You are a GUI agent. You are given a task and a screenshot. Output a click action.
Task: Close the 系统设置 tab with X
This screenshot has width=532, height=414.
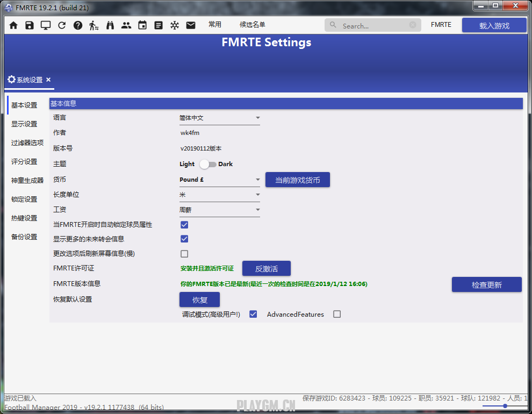tap(48, 80)
